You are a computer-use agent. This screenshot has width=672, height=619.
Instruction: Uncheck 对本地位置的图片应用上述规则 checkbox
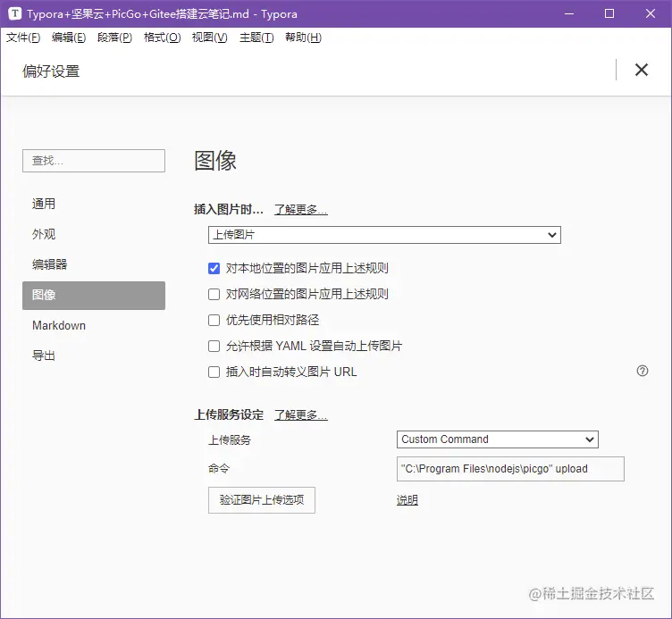214,269
